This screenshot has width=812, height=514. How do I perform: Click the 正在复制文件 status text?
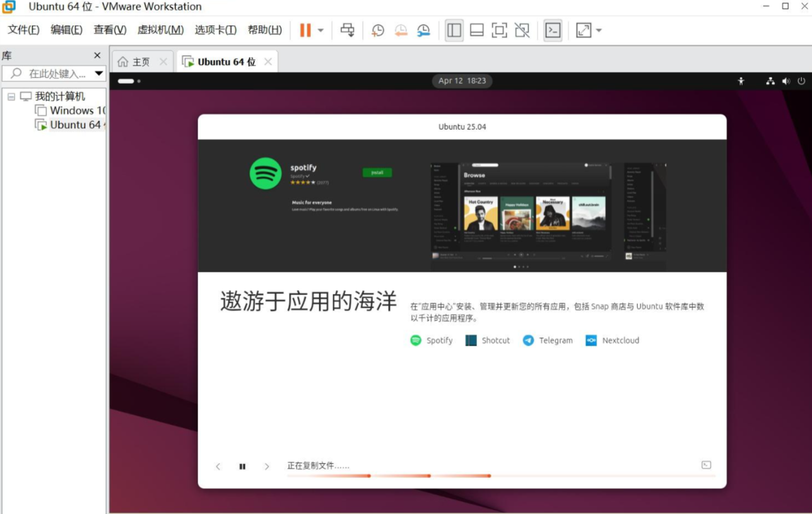(319, 466)
